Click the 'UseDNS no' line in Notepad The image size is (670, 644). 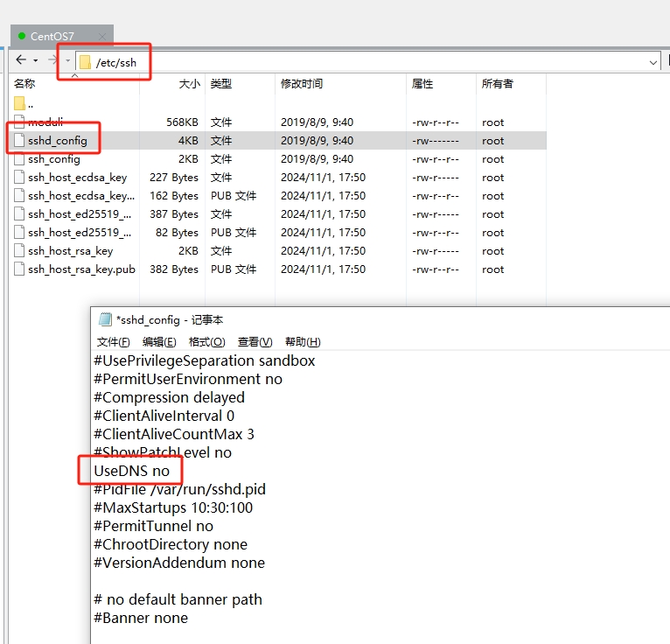tap(131, 471)
